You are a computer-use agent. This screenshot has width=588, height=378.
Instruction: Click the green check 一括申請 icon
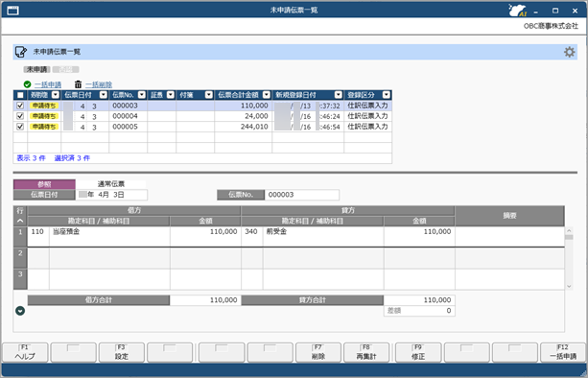(27, 84)
